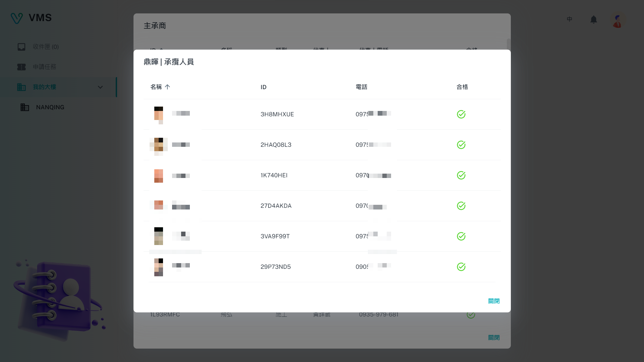
Task: Click the NANQING building icon
Action: [25, 107]
